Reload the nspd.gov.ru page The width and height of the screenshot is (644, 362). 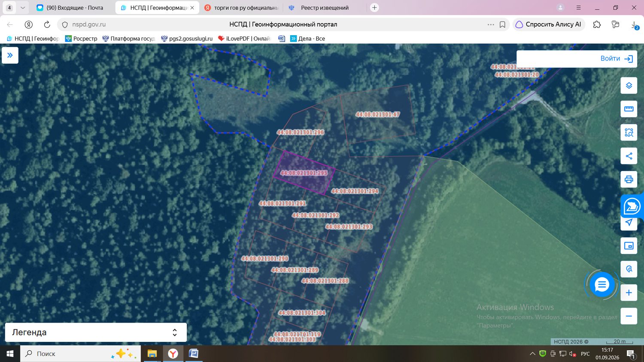(x=47, y=24)
